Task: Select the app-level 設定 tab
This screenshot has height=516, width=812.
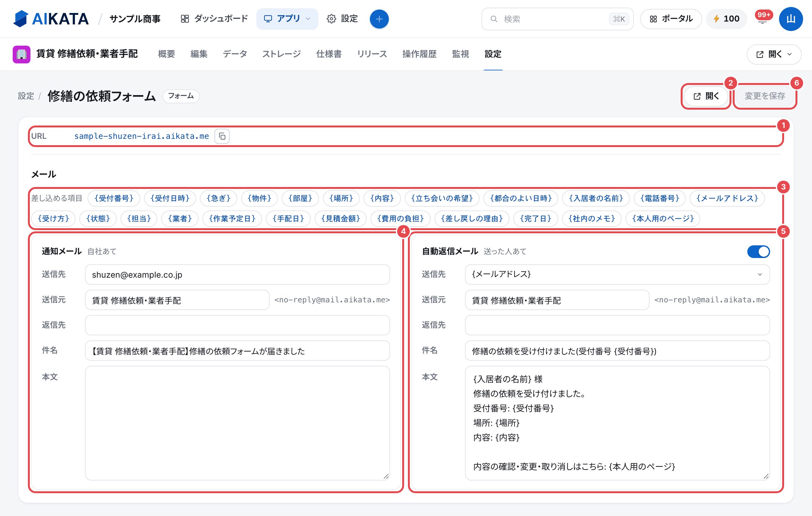Action: 493,54
